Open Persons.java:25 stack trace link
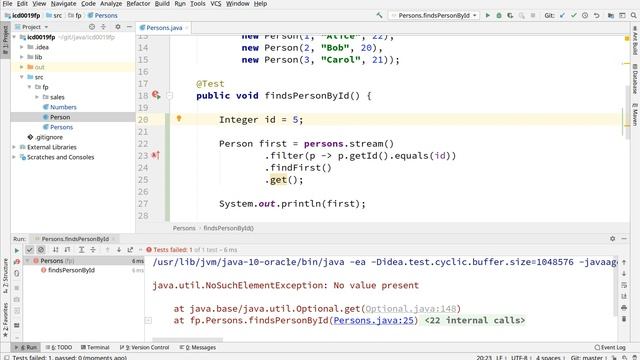640x360 pixels. [x=373, y=320]
